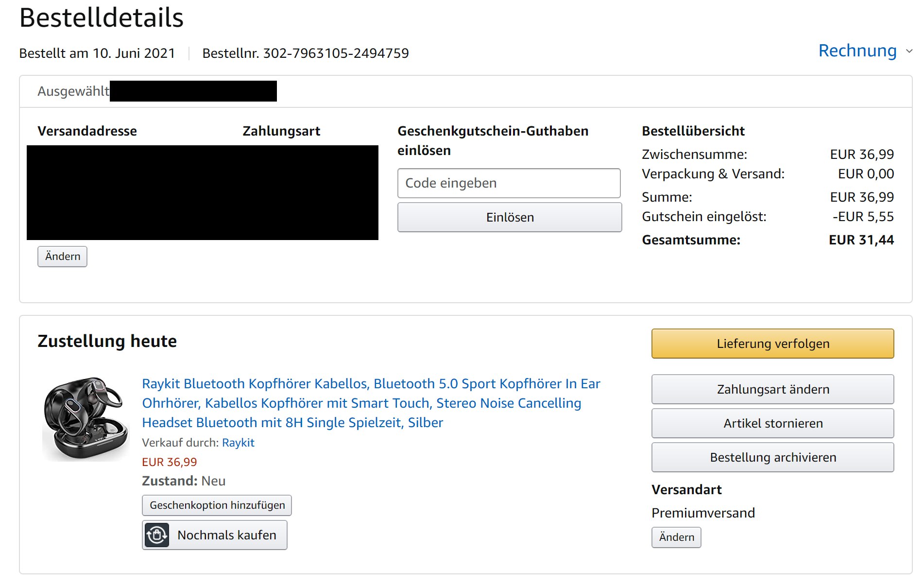
Task: Archive order with Bestellung archivieren
Action: coord(772,457)
